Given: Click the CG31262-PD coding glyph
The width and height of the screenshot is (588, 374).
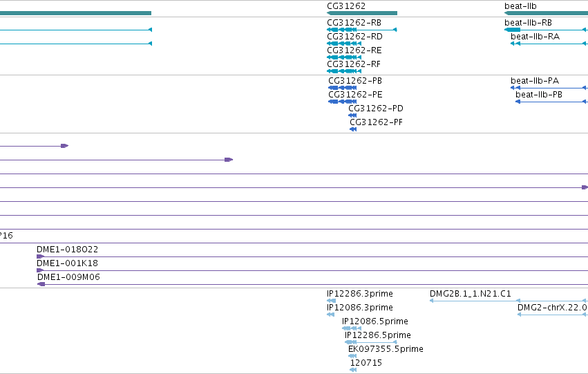Looking at the screenshot, I should click(x=352, y=115).
